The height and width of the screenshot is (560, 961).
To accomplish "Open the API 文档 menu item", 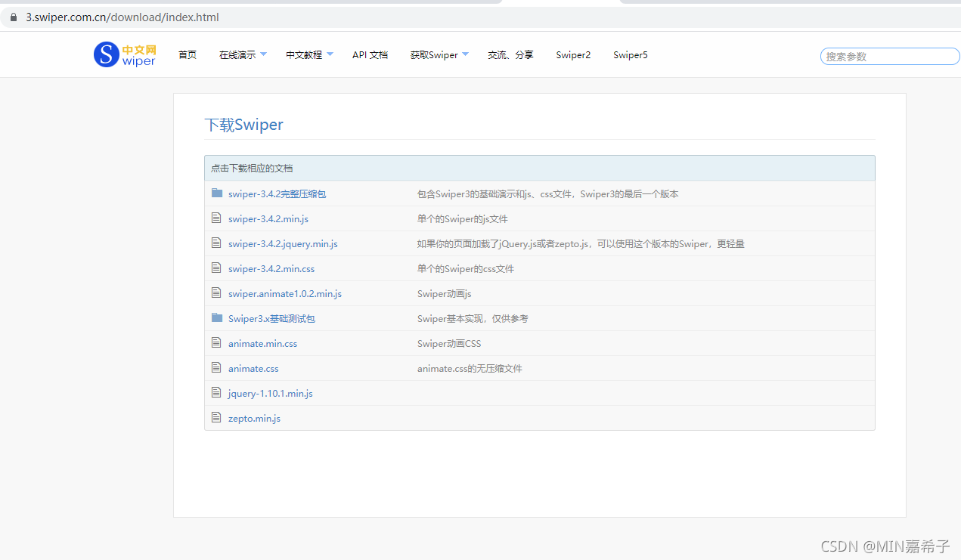I will tap(370, 55).
